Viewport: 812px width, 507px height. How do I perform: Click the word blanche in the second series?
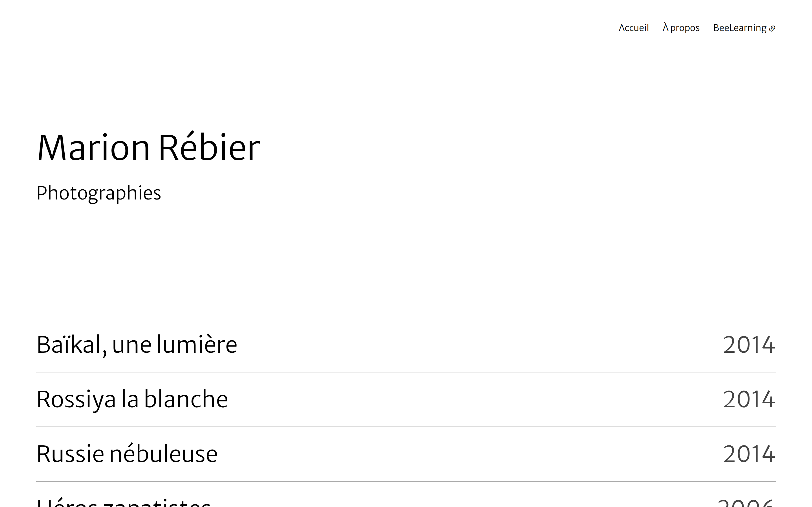186,399
